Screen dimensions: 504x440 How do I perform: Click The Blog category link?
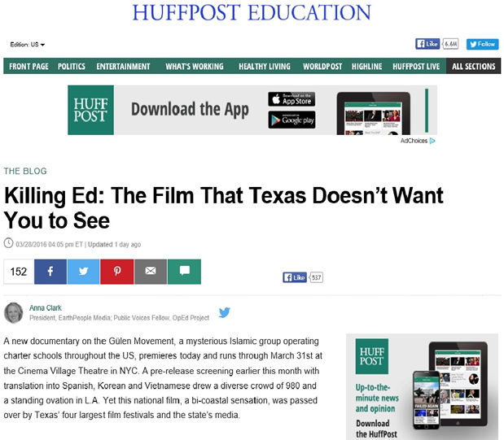coord(25,171)
